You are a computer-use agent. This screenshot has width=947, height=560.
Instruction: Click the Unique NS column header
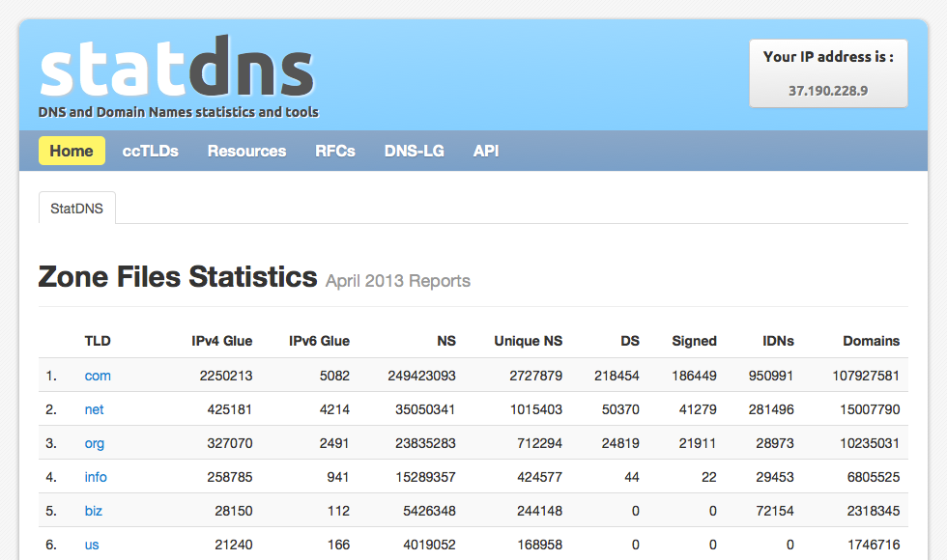[528, 341]
